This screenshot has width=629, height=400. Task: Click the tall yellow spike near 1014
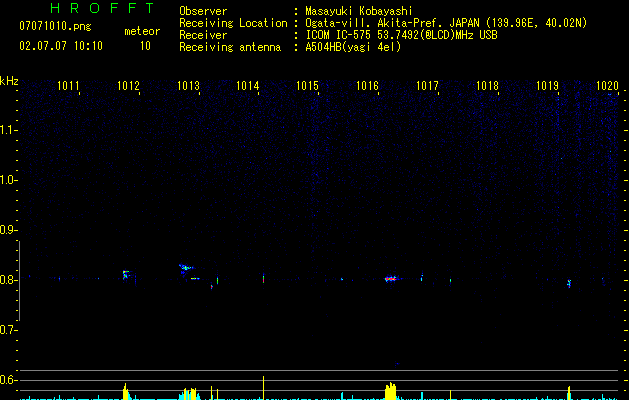(264, 388)
